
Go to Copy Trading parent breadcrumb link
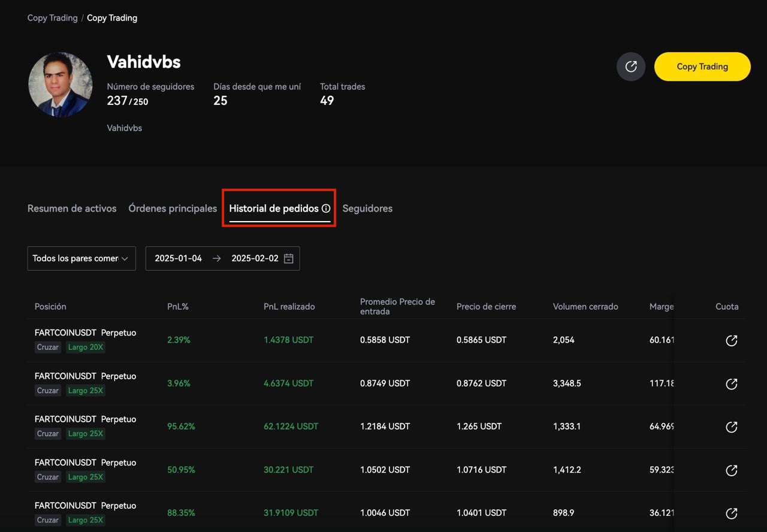click(52, 18)
